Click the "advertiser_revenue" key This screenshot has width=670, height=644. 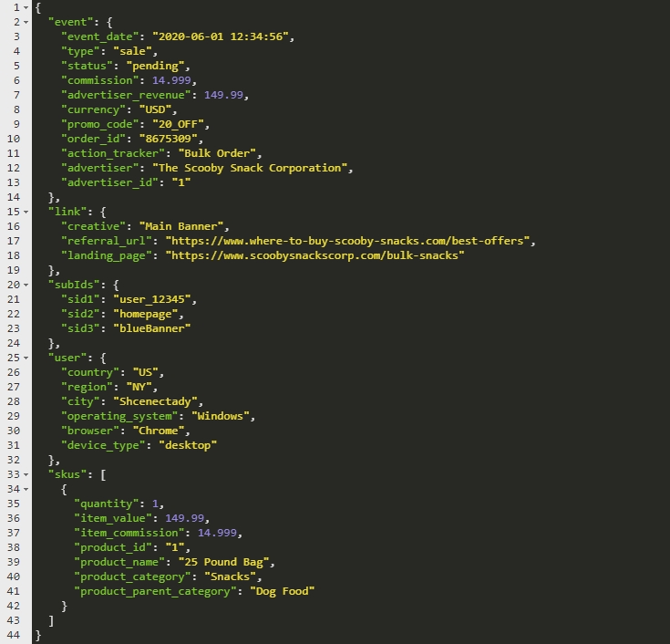point(126,95)
